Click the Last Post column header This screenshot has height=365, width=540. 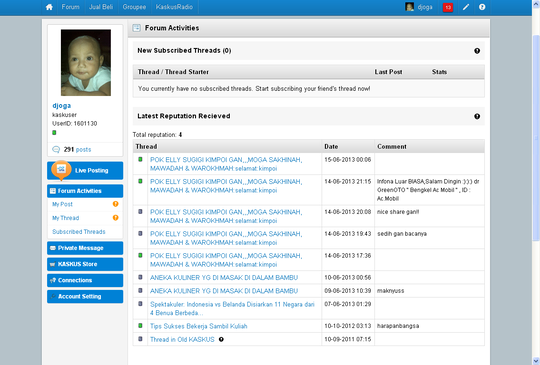tap(388, 72)
